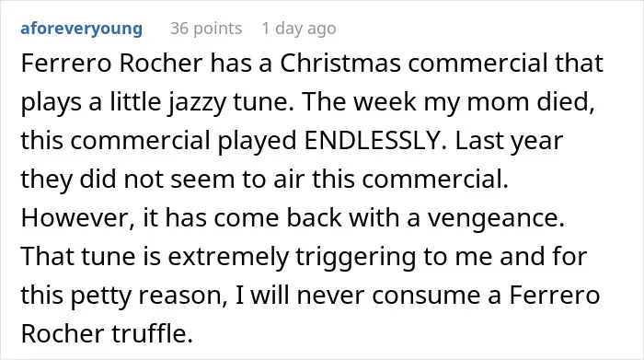644x360 pixels.
Task: Click the words 'Last year'
Action: [509, 142]
